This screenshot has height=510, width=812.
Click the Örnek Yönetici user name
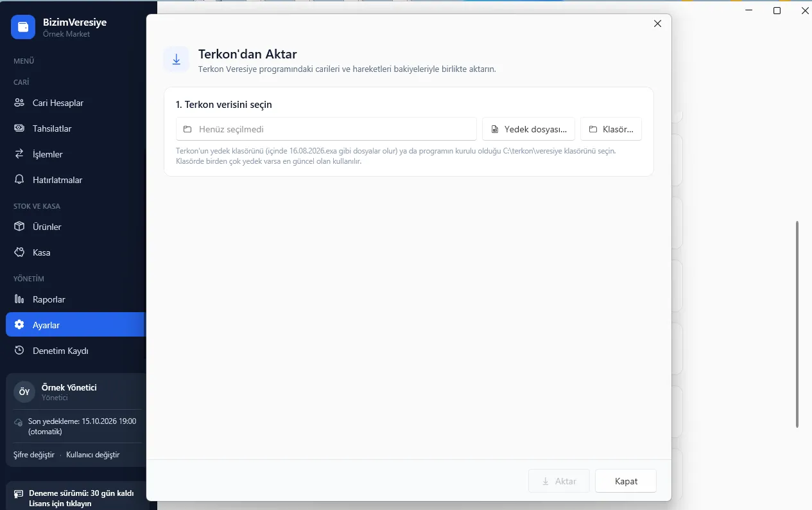69,387
